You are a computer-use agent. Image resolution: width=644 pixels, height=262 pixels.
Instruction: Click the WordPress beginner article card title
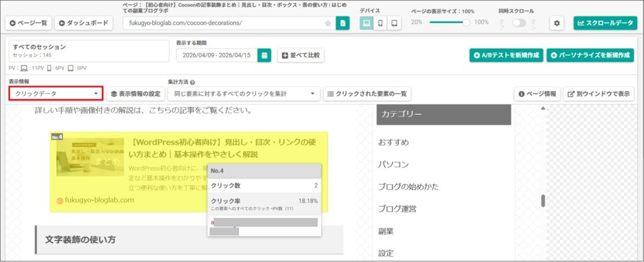(222, 149)
